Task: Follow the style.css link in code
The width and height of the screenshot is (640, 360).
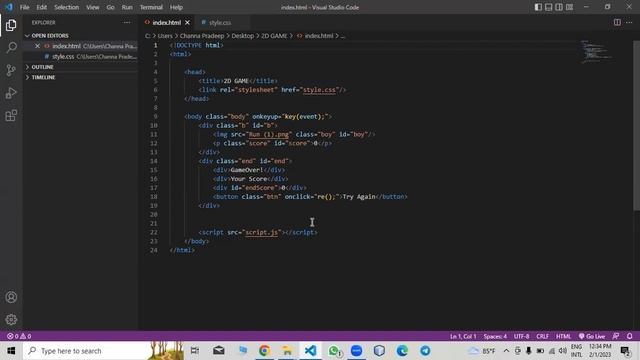Action: click(x=319, y=90)
